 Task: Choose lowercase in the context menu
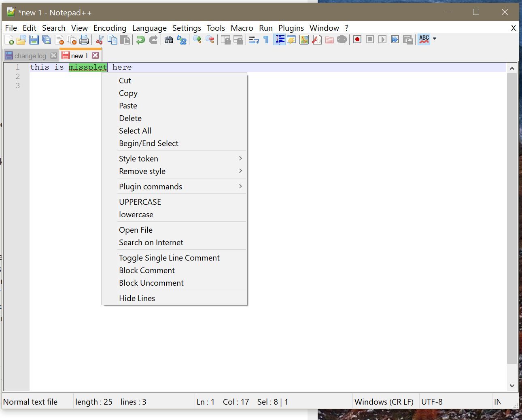174,214
